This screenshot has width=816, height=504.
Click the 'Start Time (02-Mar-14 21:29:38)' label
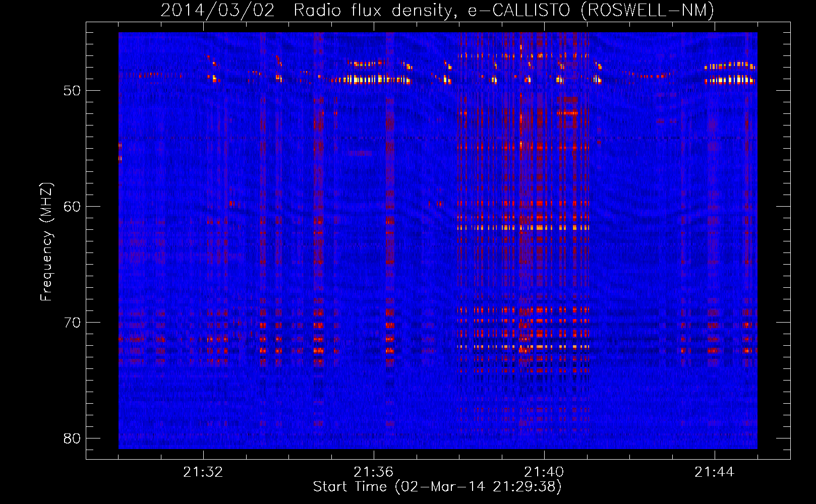tap(437, 487)
